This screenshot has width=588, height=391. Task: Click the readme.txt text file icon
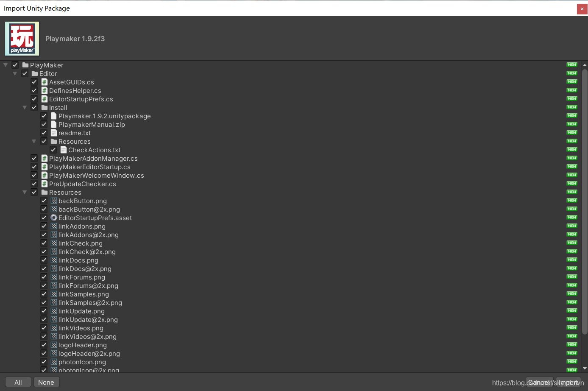(x=54, y=133)
